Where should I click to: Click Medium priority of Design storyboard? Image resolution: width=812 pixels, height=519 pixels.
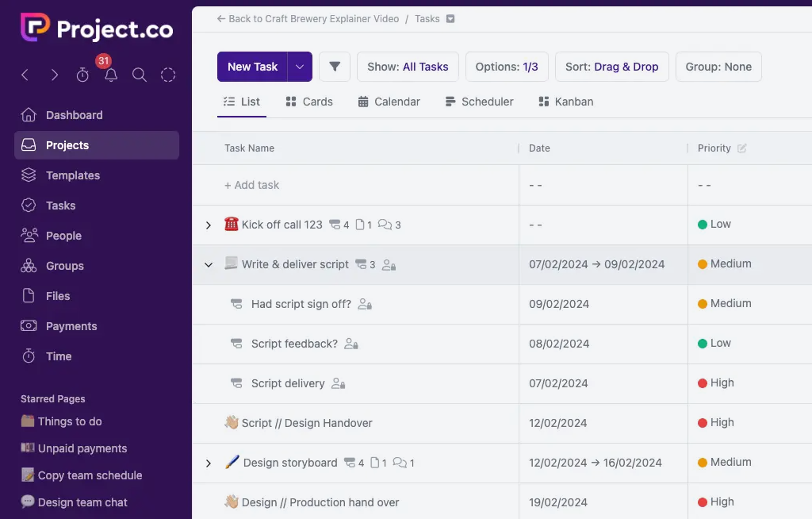[x=725, y=462]
